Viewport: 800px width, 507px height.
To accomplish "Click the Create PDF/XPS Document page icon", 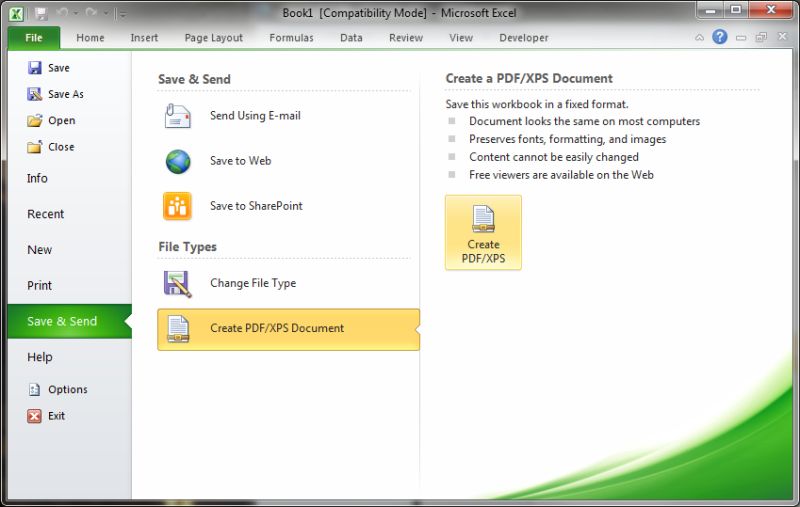I will pyautogui.click(x=178, y=329).
